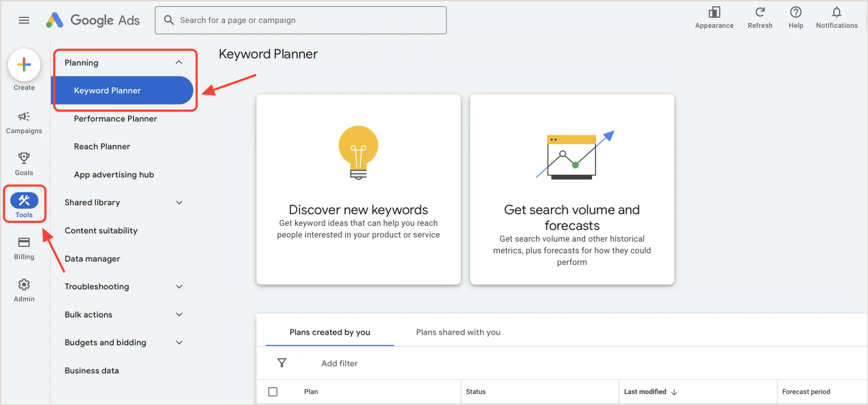The image size is (868, 405).
Task: Click the Last modified sort arrow
Action: pos(674,392)
